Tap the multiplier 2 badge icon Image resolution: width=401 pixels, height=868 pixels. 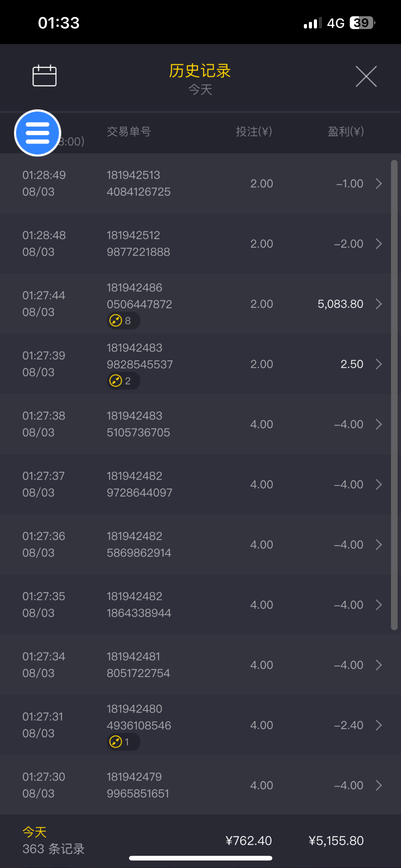pyautogui.click(x=116, y=381)
